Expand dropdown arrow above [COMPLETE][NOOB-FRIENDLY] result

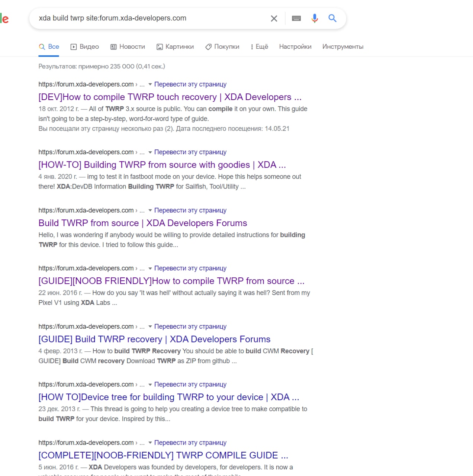click(x=150, y=443)
